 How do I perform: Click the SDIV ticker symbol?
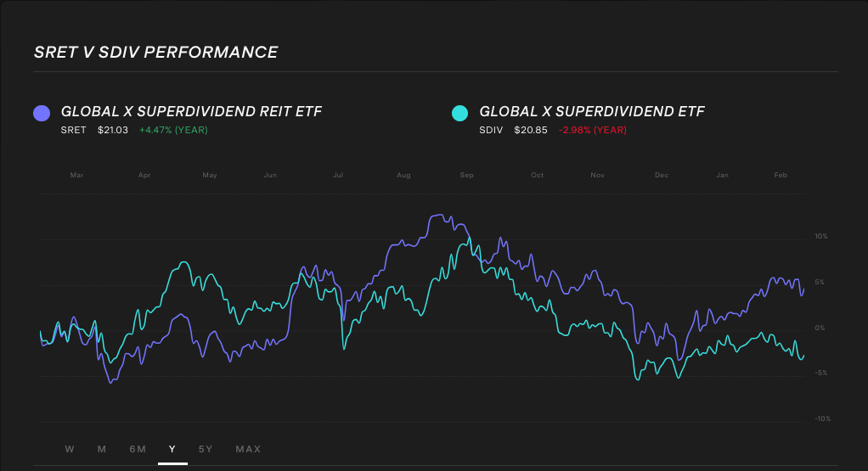[x=491, y=130]
